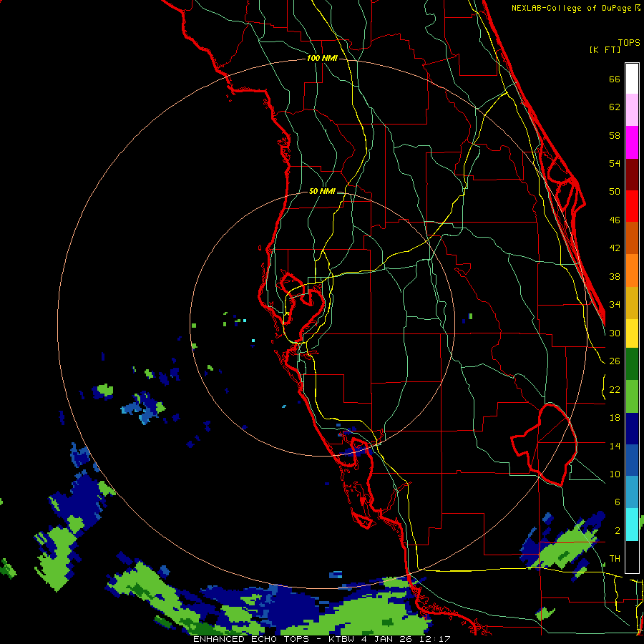
Task: Click the "50" legend value
Action: 615,191
